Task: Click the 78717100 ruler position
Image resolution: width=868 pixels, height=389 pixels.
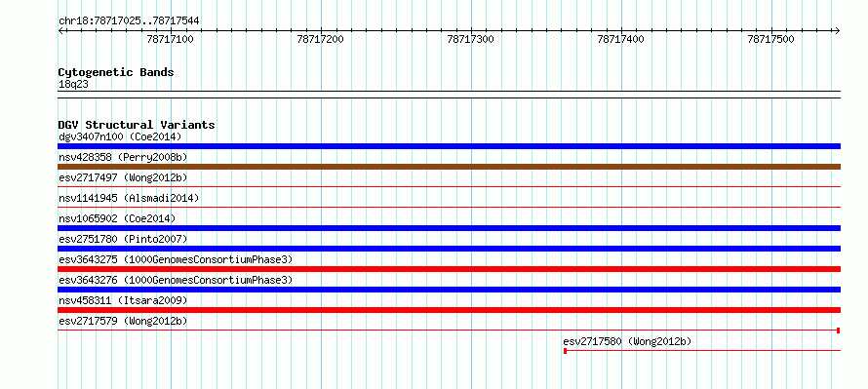Action: [x=170, y=39]
